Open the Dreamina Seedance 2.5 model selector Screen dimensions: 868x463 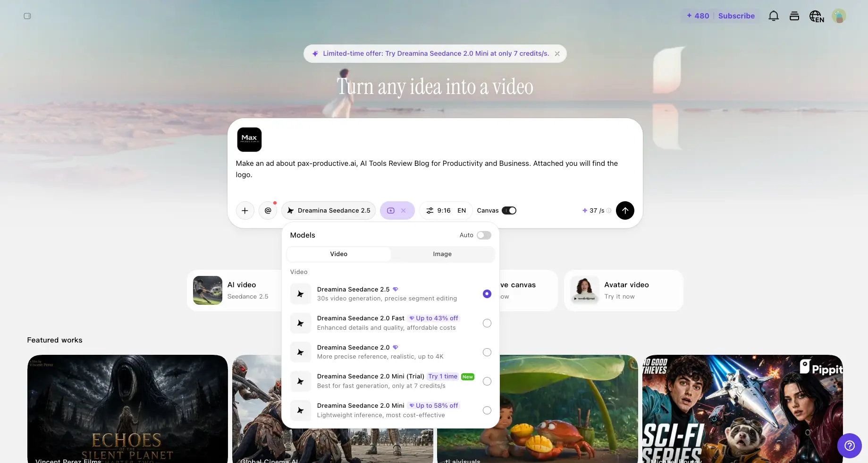tap(329, 211)
